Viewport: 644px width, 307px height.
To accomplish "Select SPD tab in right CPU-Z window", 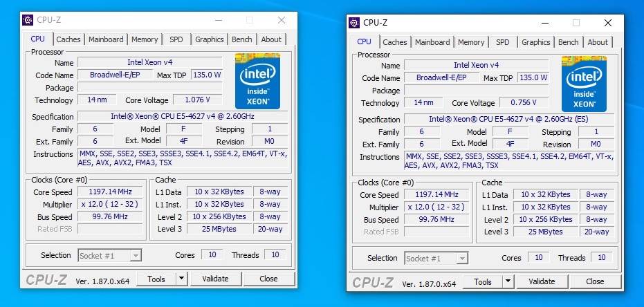I will click(x=503, y=42).
